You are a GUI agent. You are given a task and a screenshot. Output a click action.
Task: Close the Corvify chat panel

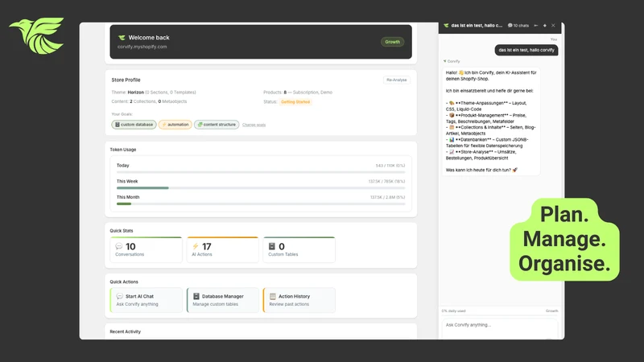point(553,26)
